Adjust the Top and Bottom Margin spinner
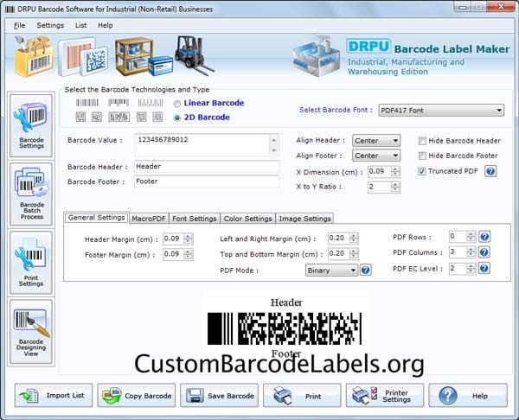 [354, 253]
